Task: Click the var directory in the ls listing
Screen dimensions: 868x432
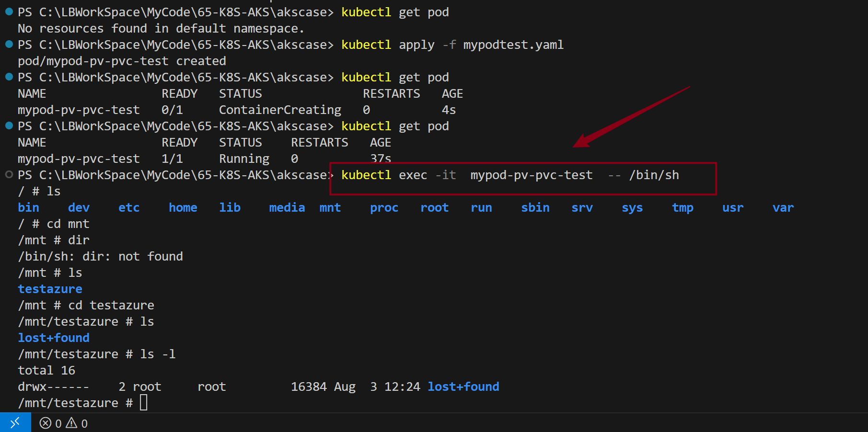Action: tap(783, 207)
